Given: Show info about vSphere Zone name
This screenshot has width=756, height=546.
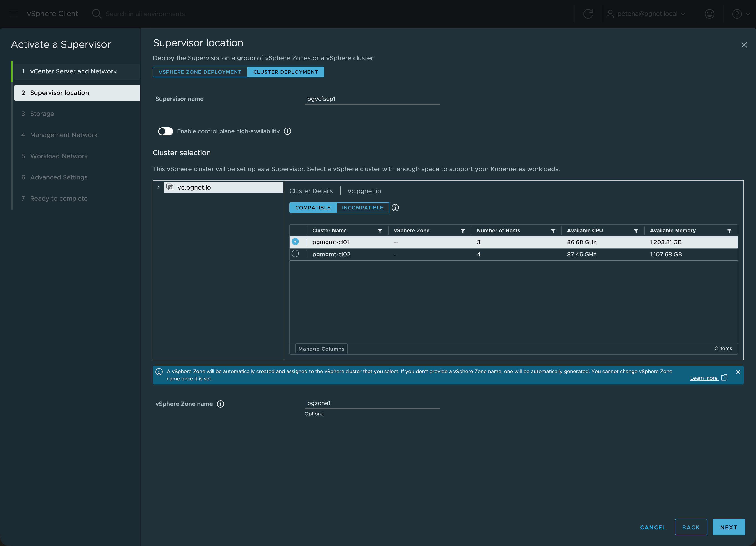Looking at the screenshot, I should [220, 404].
